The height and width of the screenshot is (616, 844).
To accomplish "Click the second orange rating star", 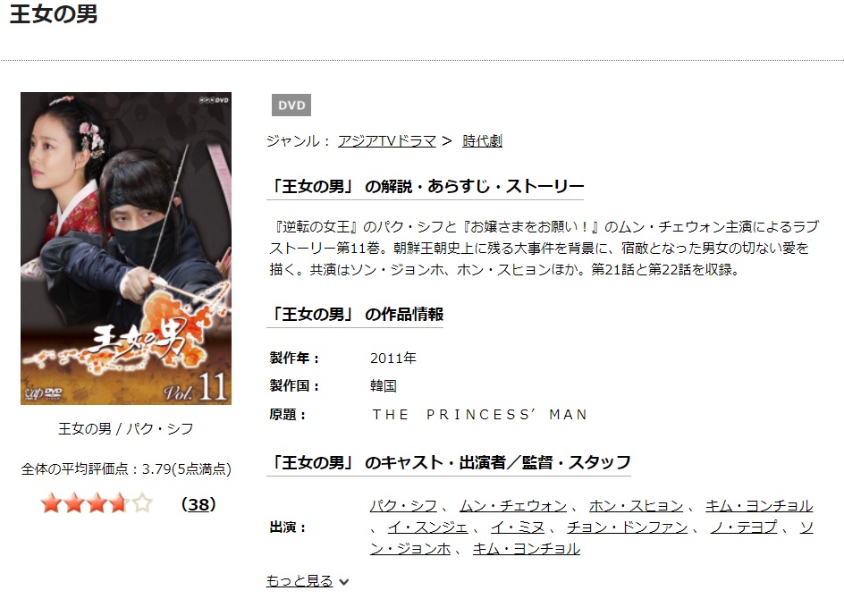I will (x=74, y=504).
